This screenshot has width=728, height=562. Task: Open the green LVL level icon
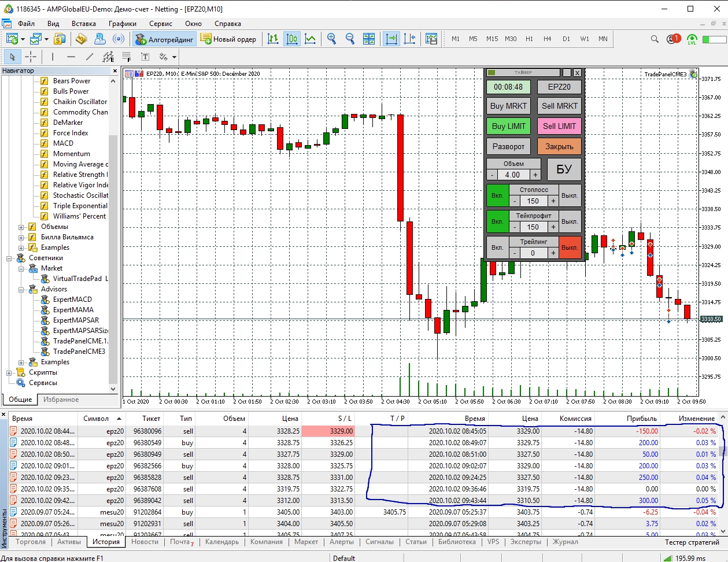click(x=692, y=39)
